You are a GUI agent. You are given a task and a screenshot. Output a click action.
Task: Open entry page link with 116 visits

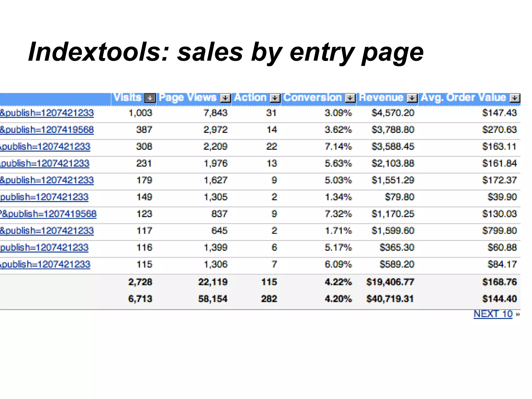(44, 248)
